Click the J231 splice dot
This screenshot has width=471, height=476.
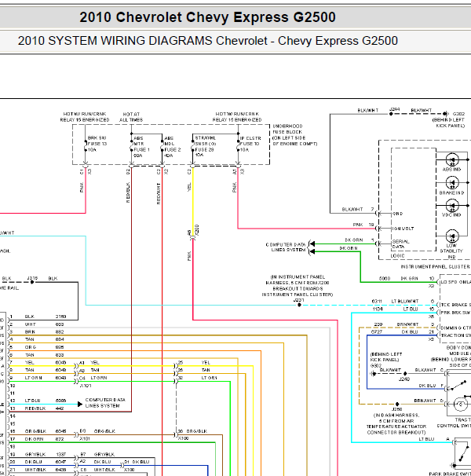point(299,305)
